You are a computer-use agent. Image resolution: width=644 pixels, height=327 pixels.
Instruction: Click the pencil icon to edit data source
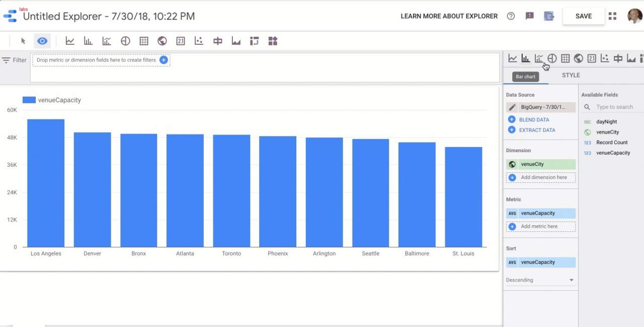[x=512, y=107]
